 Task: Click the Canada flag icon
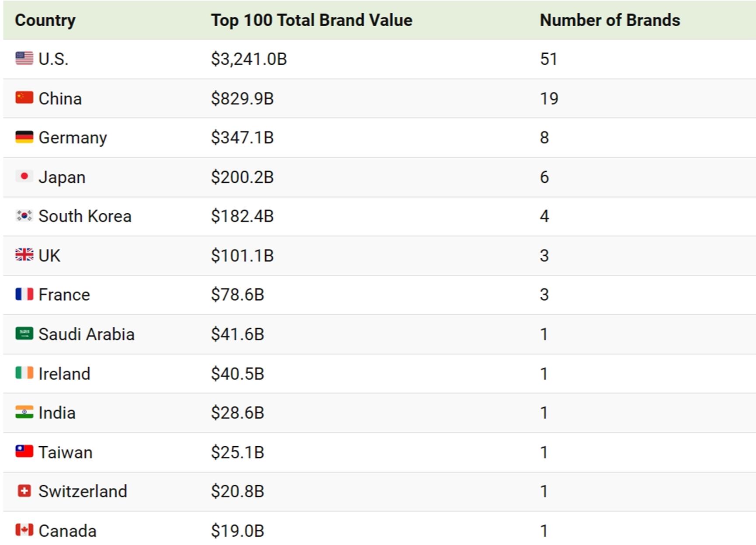24,530
